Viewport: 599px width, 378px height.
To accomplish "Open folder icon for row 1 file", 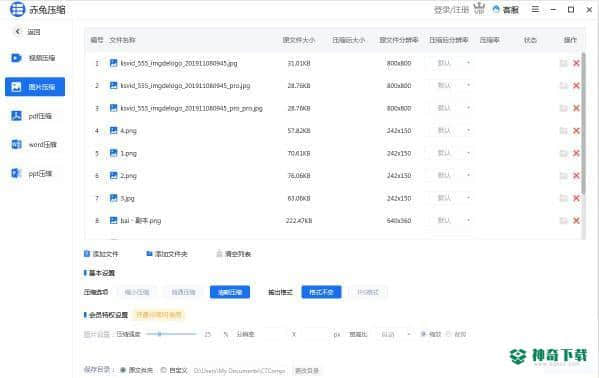I will (x=564, y=63).
